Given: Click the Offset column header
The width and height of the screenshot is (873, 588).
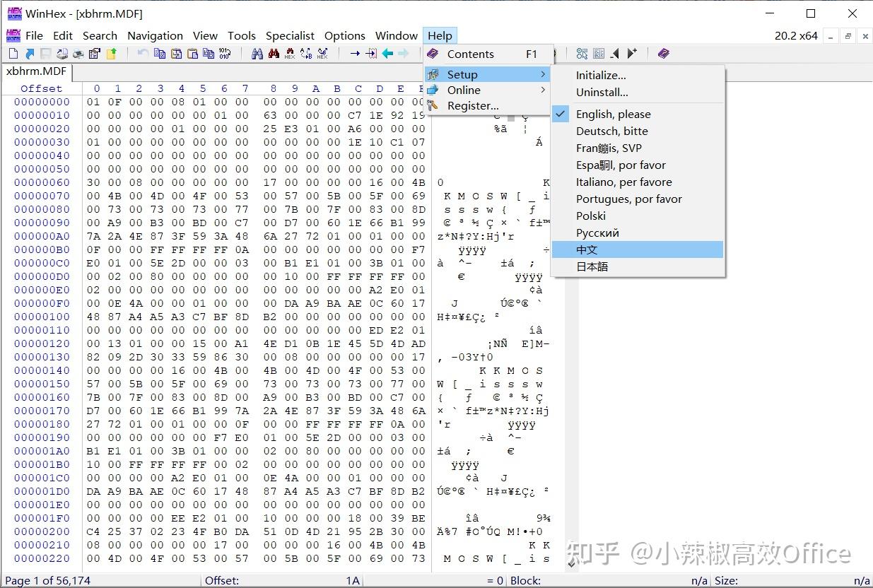Looking at the screenshot, I should point(42,88).
